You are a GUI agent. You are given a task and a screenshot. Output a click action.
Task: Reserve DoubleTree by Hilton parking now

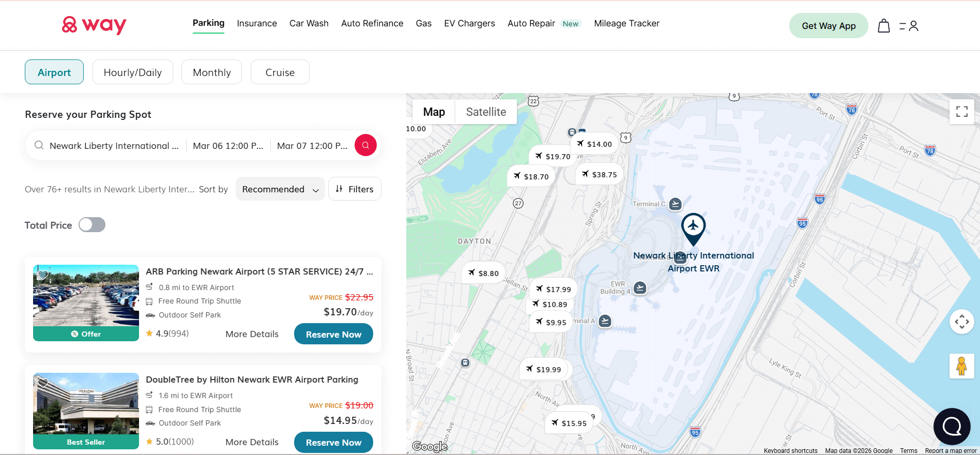tap(333, 442)
